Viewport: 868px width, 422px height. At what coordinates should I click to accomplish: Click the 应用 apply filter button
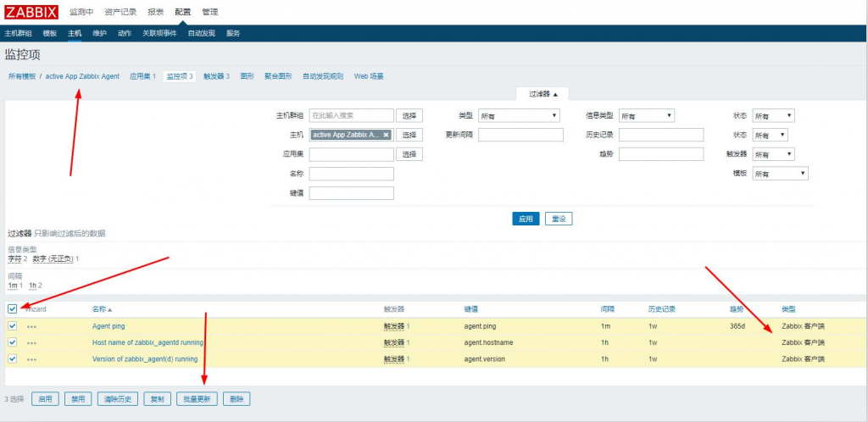click(x=526, y=219)
